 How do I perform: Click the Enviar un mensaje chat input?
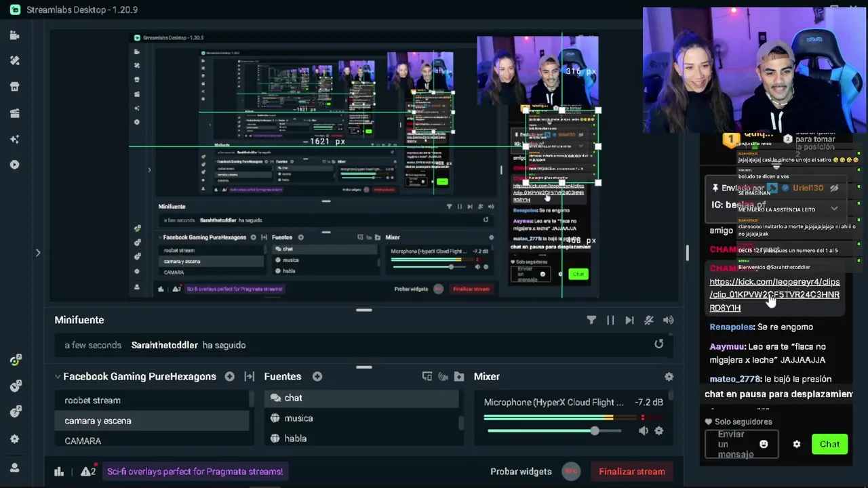[741, 445]
